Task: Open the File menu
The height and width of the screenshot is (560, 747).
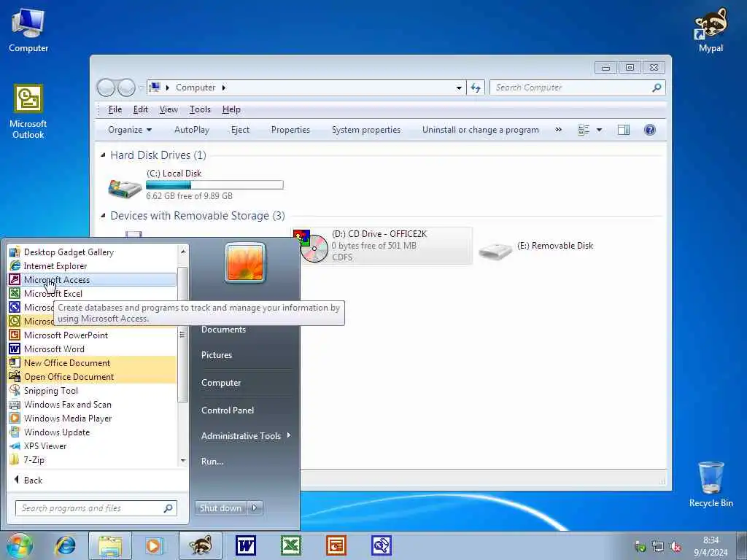Action: click(x=115, y=109)
